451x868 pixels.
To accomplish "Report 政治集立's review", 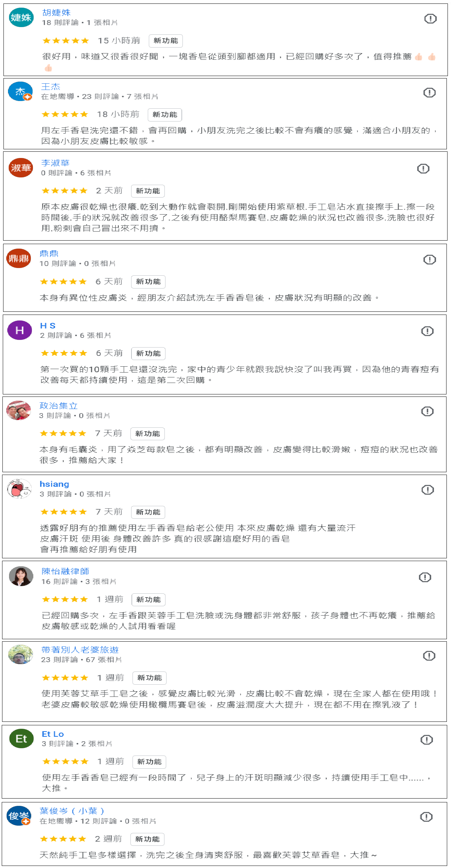I will [427, 411].
